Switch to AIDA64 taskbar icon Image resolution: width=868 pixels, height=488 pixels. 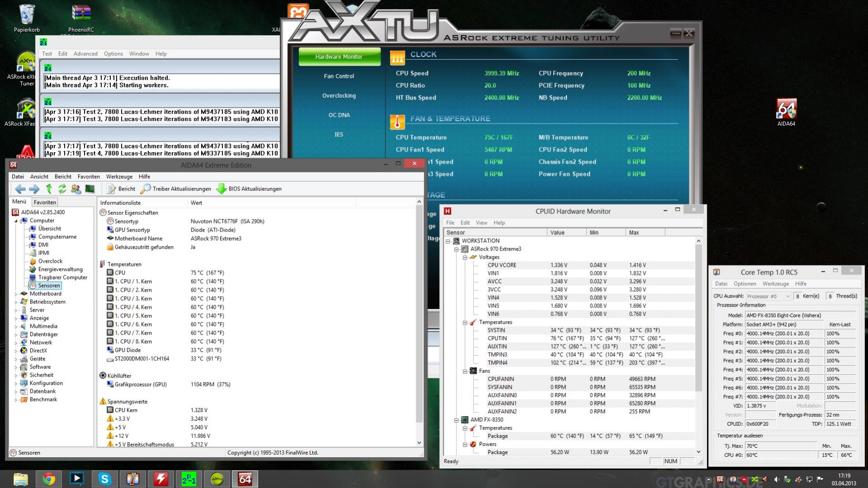[245, 479]
